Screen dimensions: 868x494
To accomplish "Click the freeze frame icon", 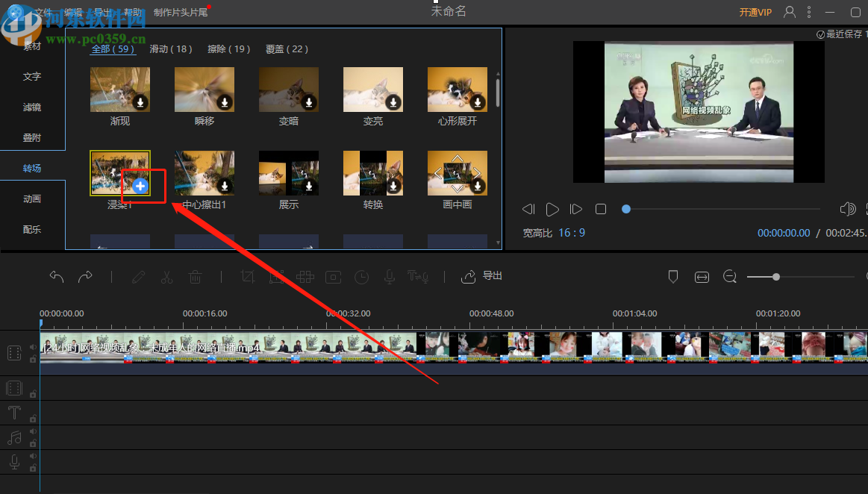I will (334, 277).
